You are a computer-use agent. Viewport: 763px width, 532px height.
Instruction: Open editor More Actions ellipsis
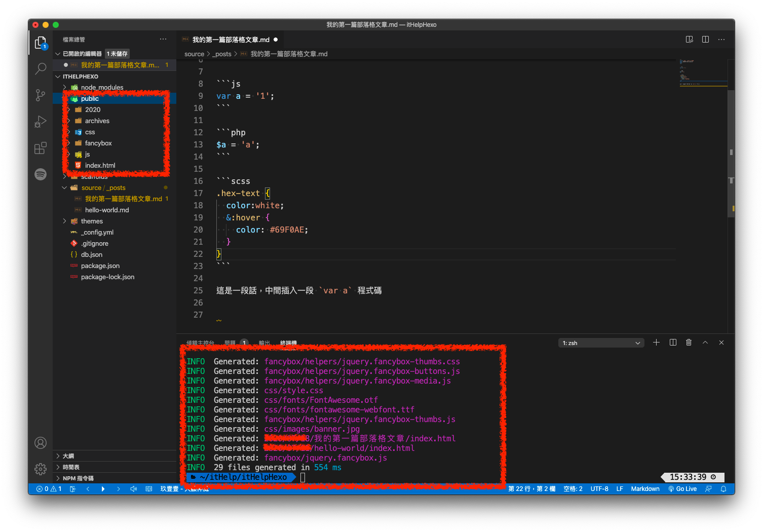tap(721, 40)
